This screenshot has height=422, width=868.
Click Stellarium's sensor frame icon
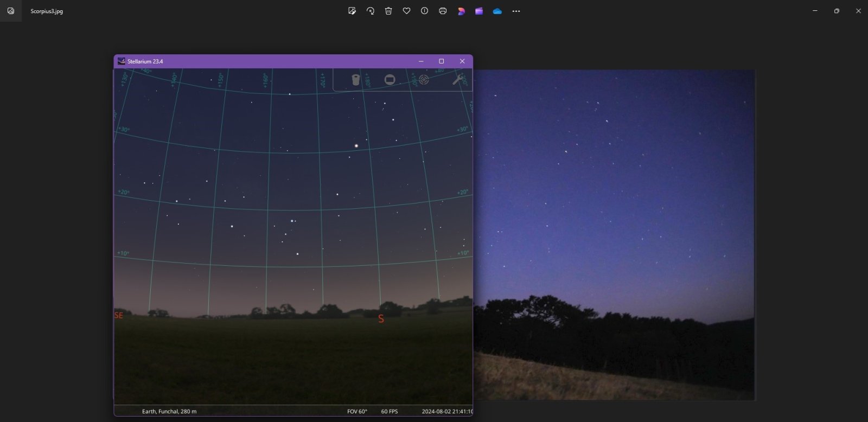coord(390,80)
